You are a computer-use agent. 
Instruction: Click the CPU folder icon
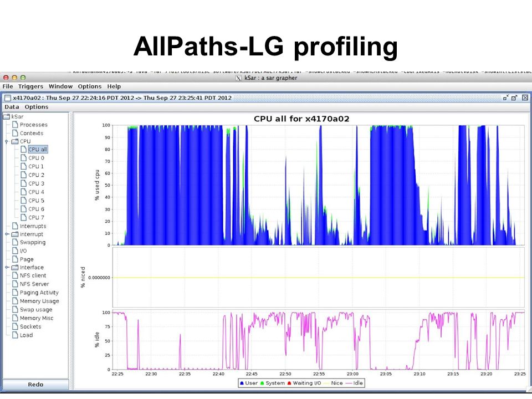coord(15,141)
